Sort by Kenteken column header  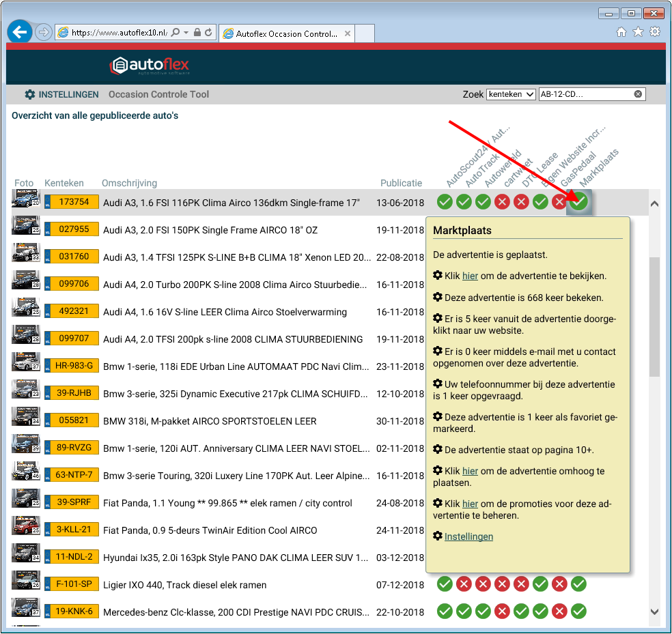(64, 183)
